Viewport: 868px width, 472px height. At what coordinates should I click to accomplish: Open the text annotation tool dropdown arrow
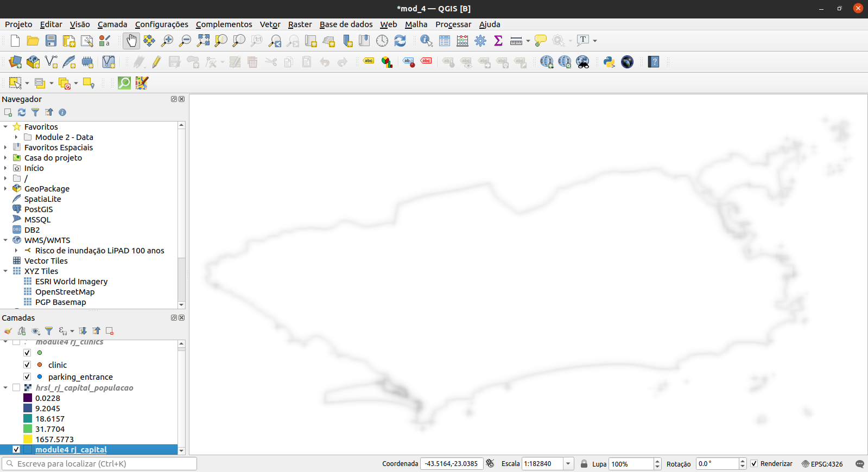[x=595, y=41]
